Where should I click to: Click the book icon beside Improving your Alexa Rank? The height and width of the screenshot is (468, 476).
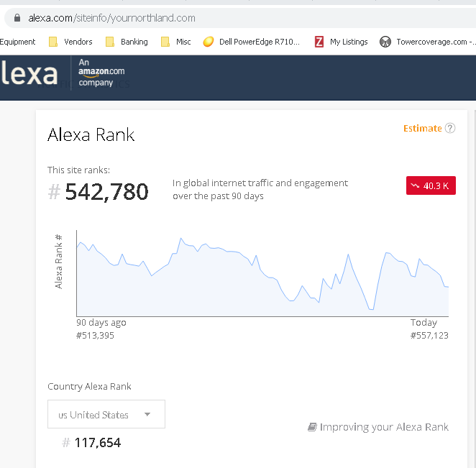click(312, 427)
